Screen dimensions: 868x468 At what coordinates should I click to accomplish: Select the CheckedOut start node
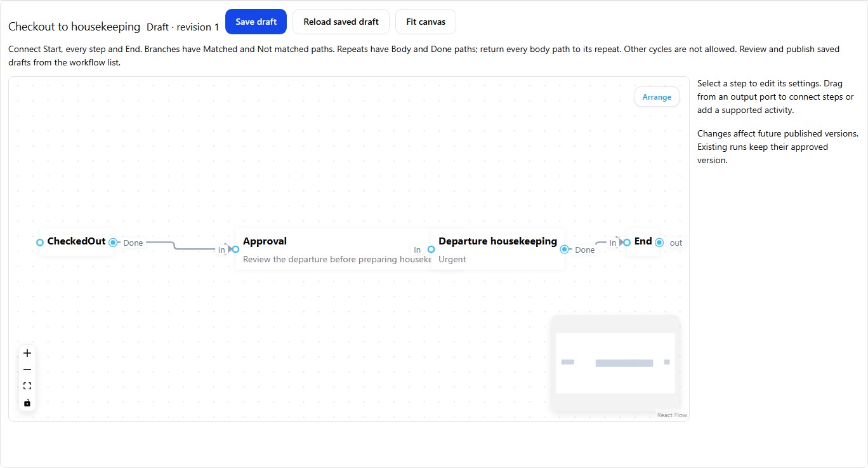pyautogui.click(x=77, y=242)
